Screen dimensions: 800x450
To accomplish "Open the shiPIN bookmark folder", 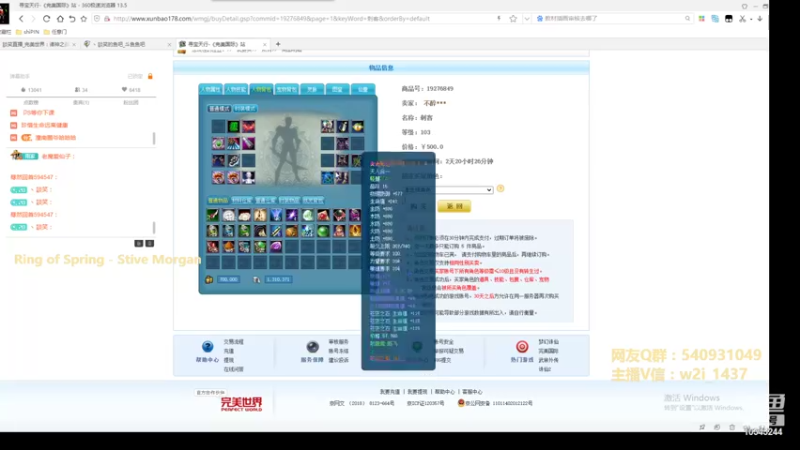I will pyautogui.click(x=28, y=32).
